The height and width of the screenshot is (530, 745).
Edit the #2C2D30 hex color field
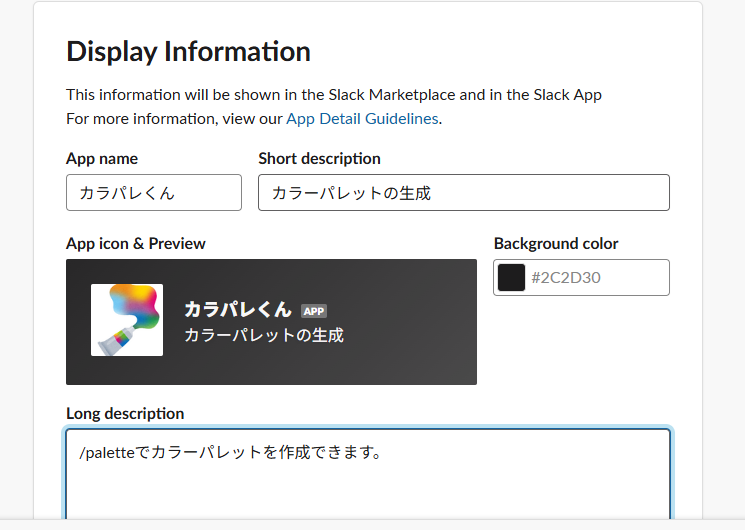click(595, 278)
